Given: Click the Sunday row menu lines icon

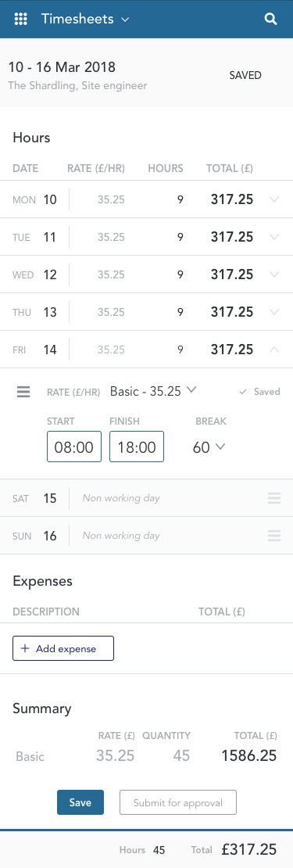Looking at the screenshot, I should click(274, 536).
